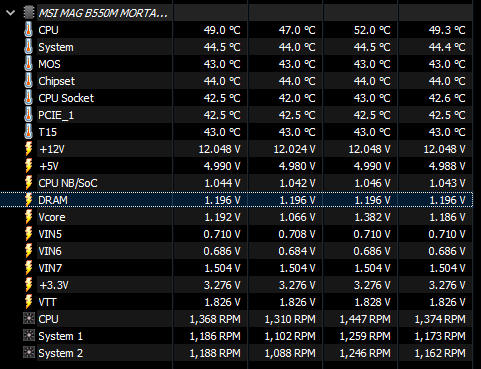The width and height of the screenshot is (481, 369).
Task: Select the +3.3V sensor label
Action: point(54,285)
